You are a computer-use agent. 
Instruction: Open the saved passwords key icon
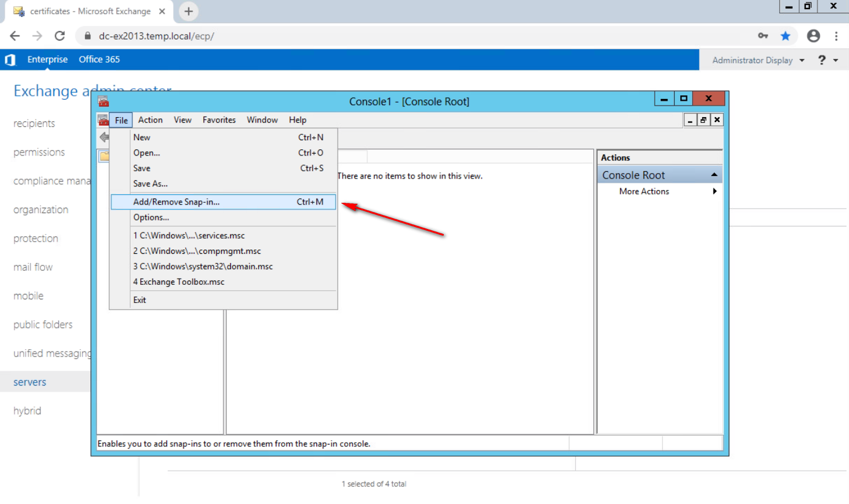point(763,36)
